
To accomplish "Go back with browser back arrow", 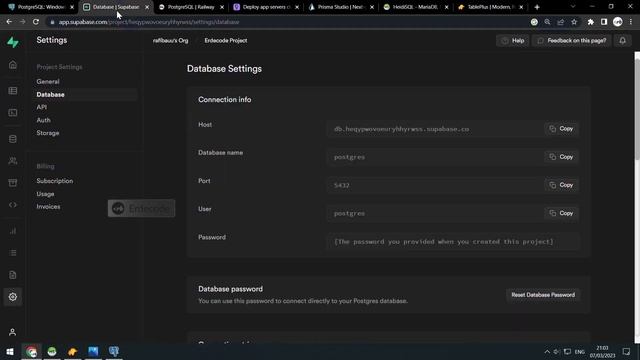I will point(9,22).
